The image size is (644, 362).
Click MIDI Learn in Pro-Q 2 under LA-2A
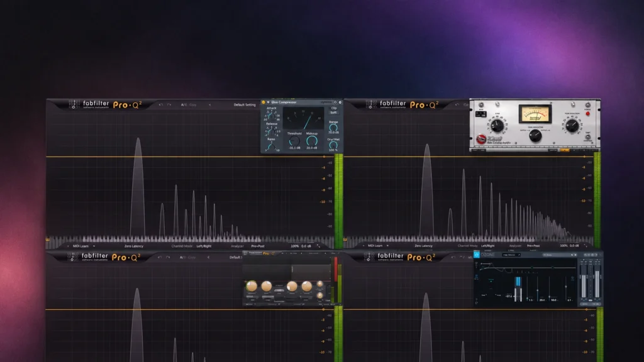[x=375, y=246]
